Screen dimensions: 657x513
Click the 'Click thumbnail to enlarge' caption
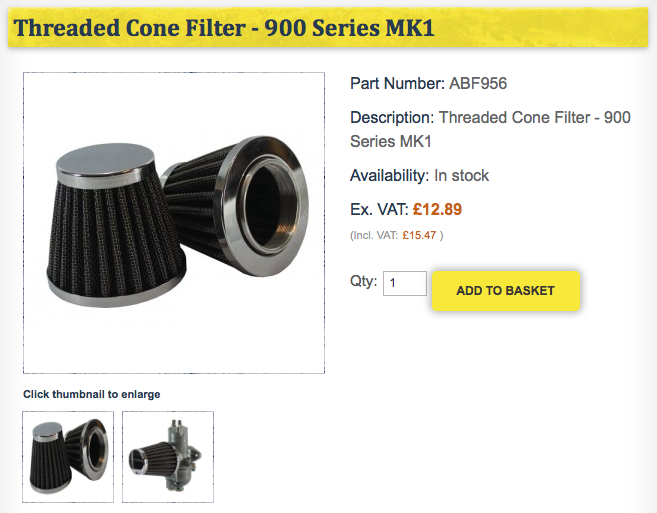tap(92, 394)
